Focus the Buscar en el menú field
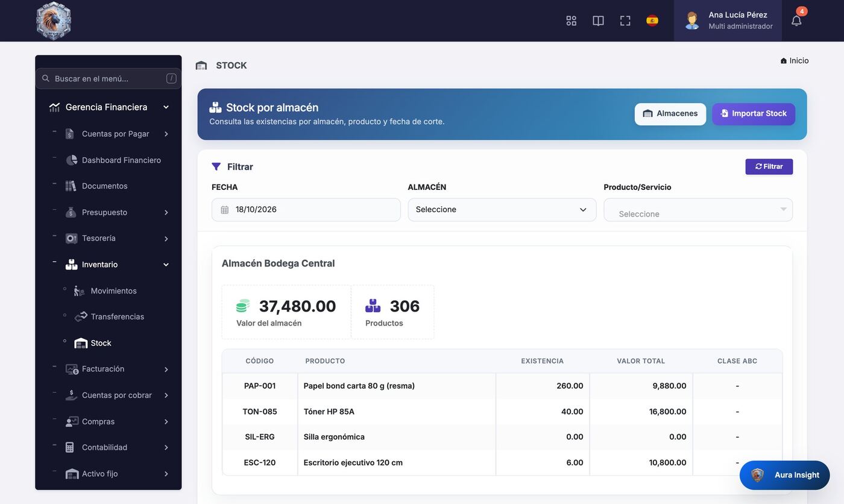 point(109,78)
